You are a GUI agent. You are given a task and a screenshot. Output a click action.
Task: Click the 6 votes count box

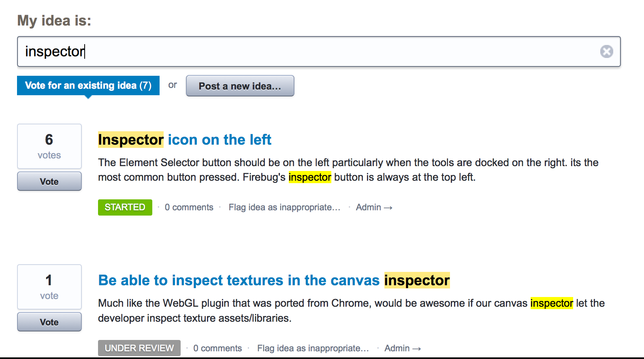[x=49, y=146]
